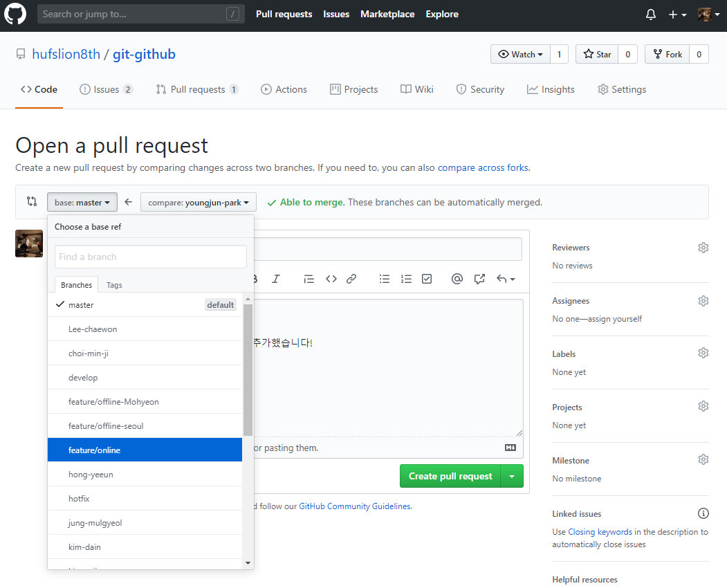The height and width of the screenshot is (588, 727).
Task: Open GitHub Community Guidelines link
Action: (x=355, y=506)
